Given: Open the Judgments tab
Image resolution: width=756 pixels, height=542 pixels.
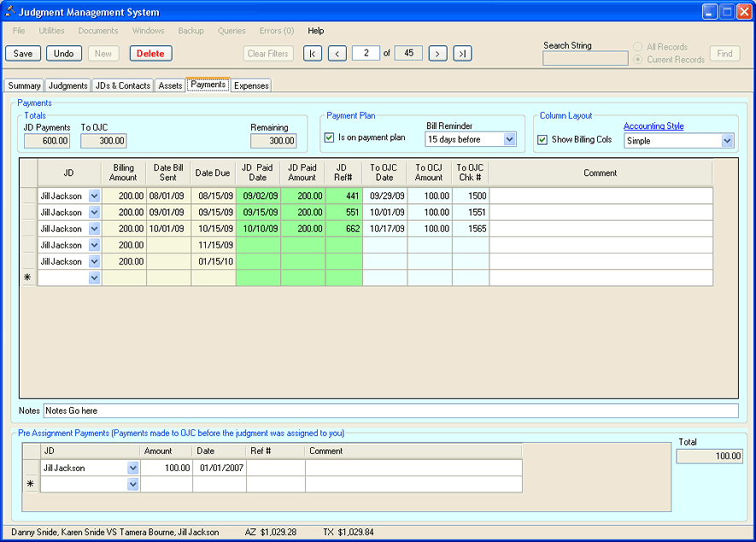Looking at the screenshot, I should pyautogui.click(x=67, y=85).
